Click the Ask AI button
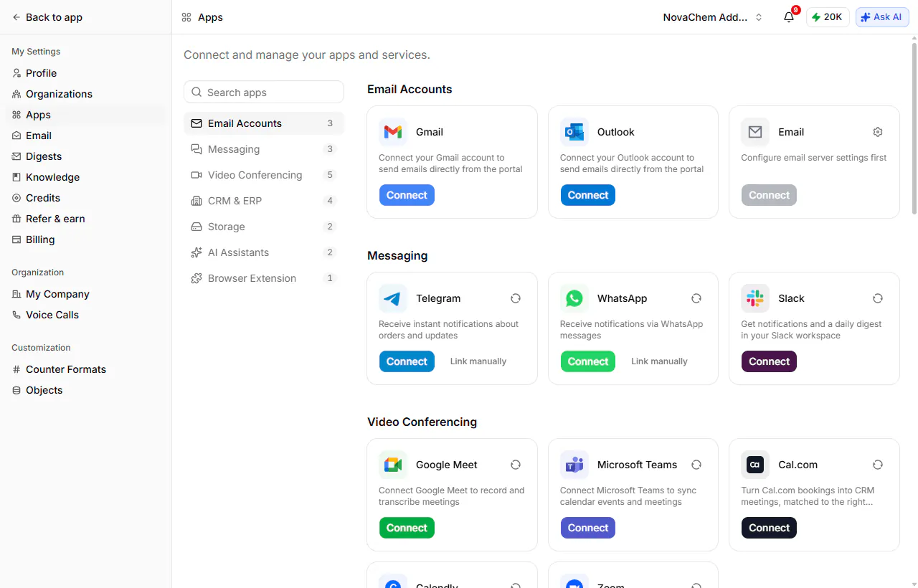Screen dimensions: 918x588 tap(882, 17)
